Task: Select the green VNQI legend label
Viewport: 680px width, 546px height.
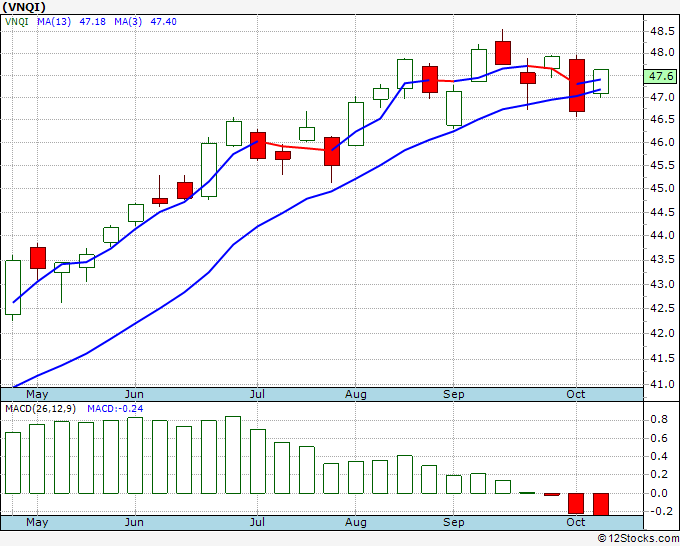Action: (x=16, y=22)
